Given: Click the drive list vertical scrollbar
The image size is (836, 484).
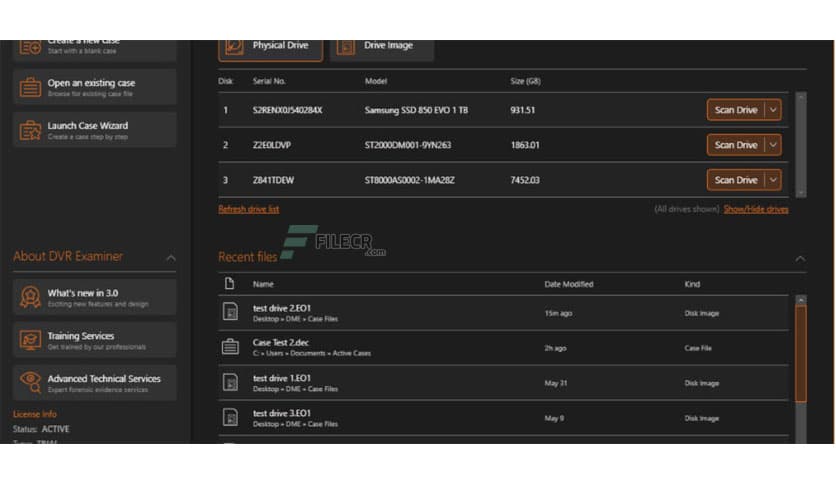Looking at the screenshot, I should pos(801,145).
